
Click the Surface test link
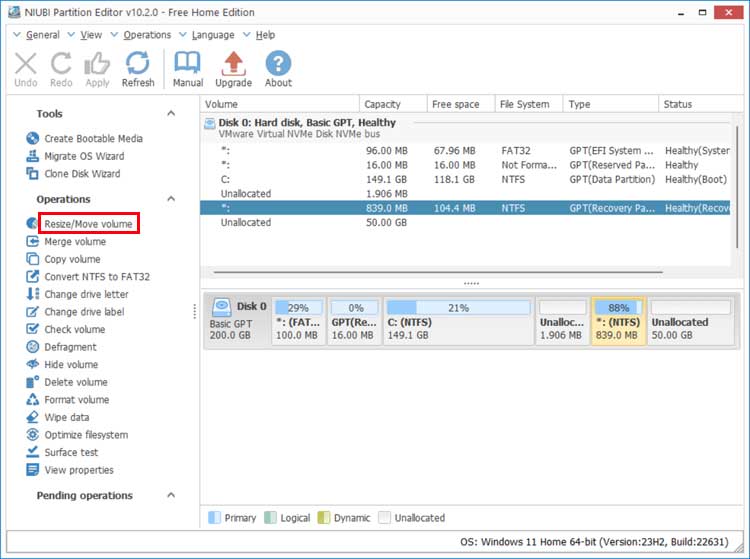point(71,452)
